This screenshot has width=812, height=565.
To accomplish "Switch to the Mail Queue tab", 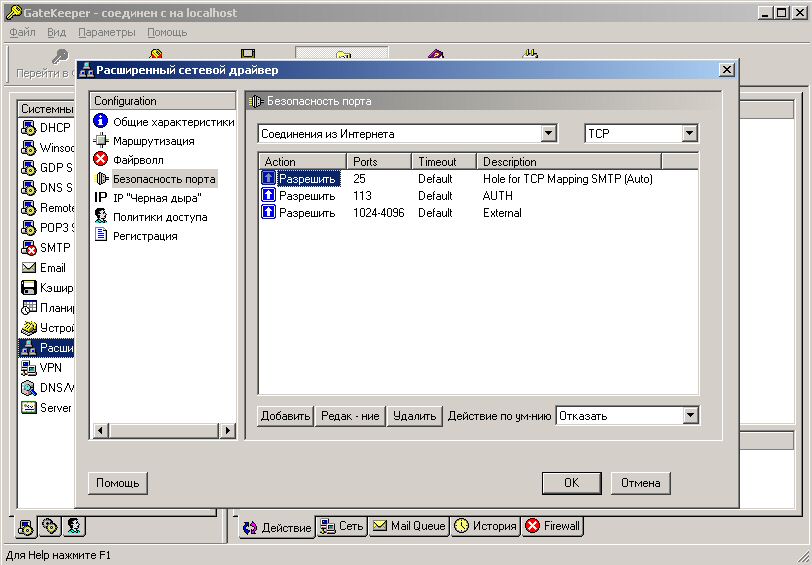I will point(409,526).
